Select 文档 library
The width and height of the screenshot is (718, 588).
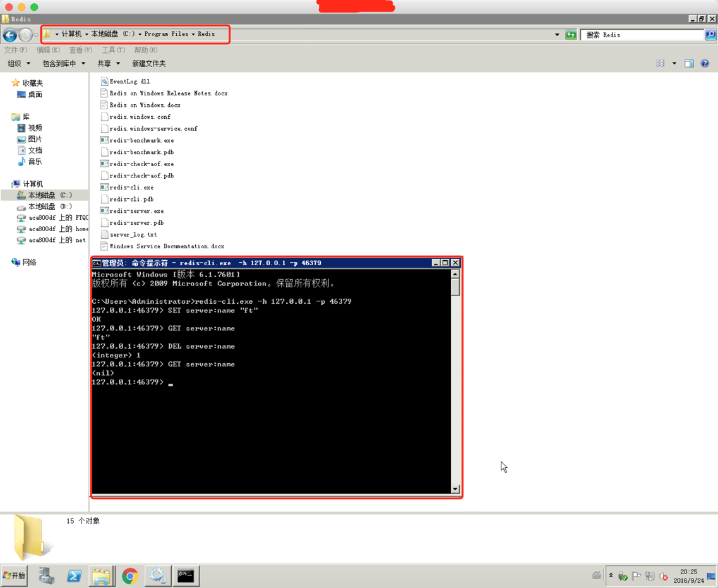click(30, 150)
